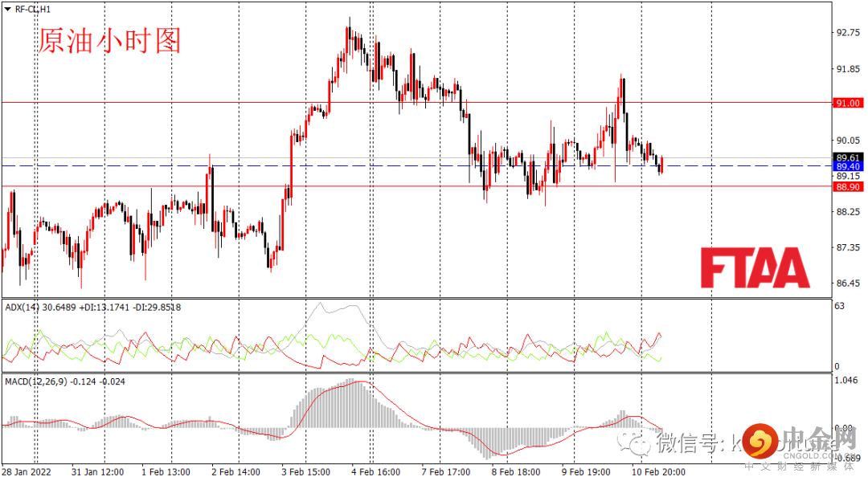Click the 10 Feb 20:00 time marker
Viewport: 868px width, 481px height.
[x=658, y=472]
